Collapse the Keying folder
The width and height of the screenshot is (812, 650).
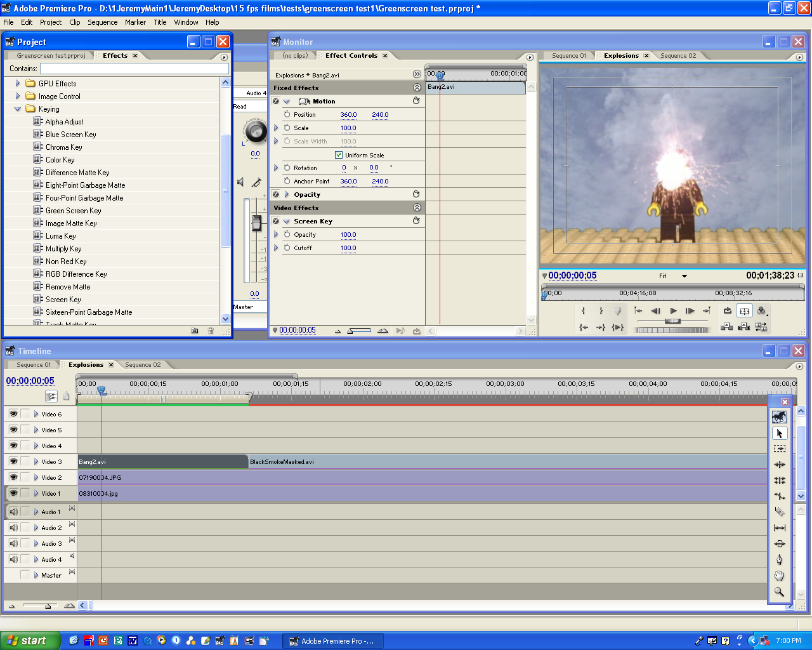[x=18, y=109]
